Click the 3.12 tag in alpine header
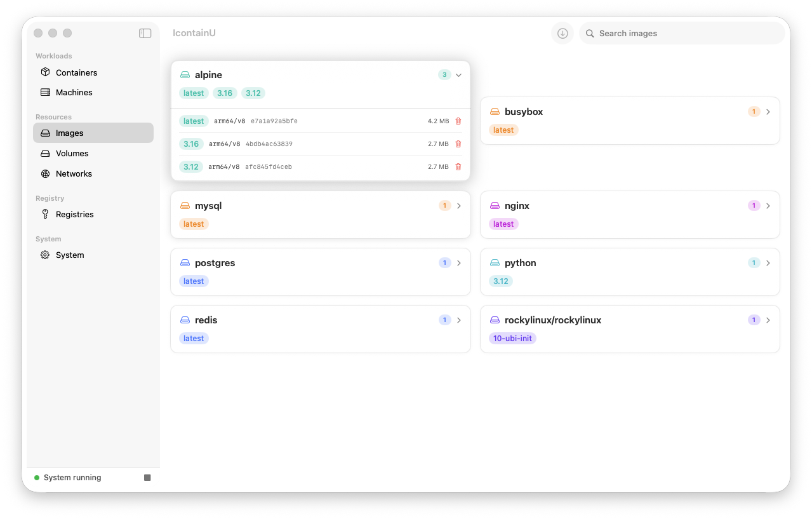 [253, 93]
